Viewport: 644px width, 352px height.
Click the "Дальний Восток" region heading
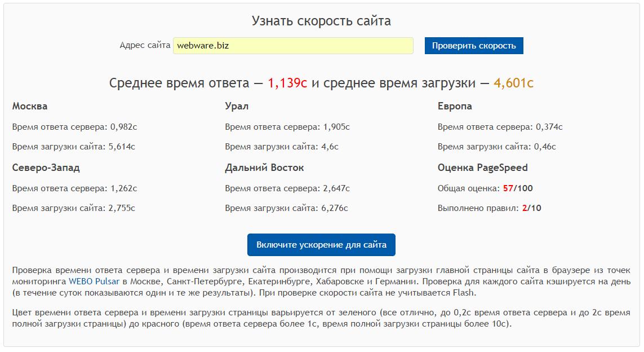point(264,168)
